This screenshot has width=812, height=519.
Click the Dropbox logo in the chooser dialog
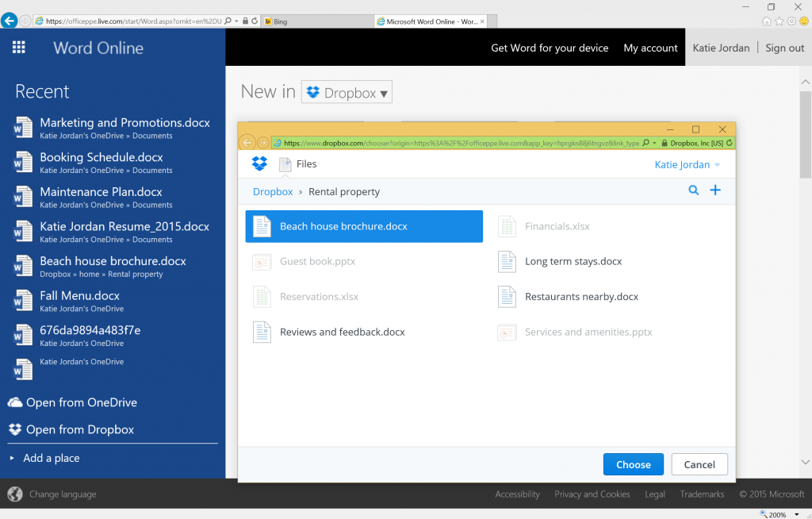click(258, 163)
